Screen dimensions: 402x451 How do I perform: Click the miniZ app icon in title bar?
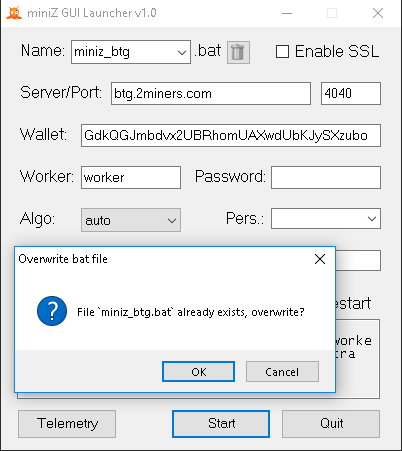click(14, 13)
